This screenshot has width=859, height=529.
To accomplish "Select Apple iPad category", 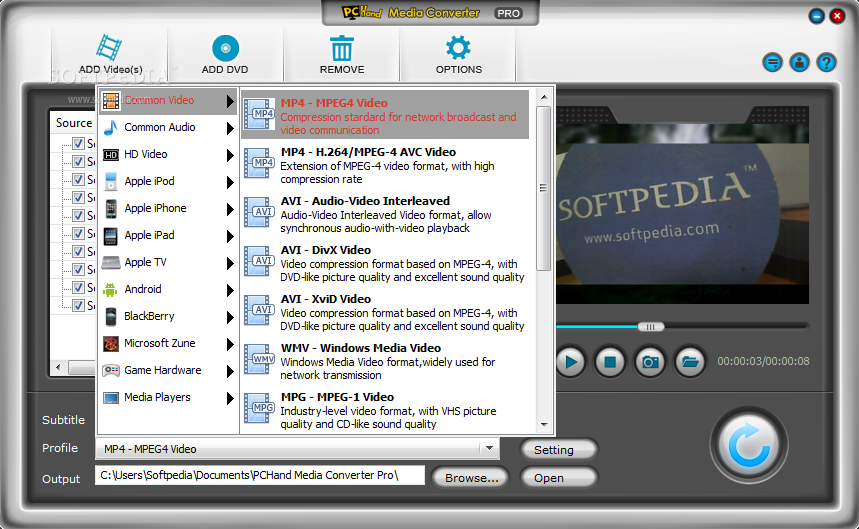I will pos(168,235).
